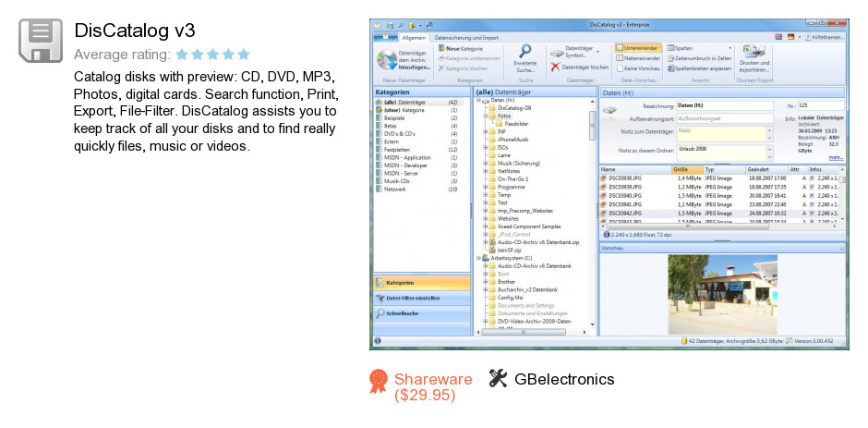The width and height of the screenshot is (868, 428).
Task: Click the 'Erweiterte Suche' magnifier icon
Action: pos(524,52)
